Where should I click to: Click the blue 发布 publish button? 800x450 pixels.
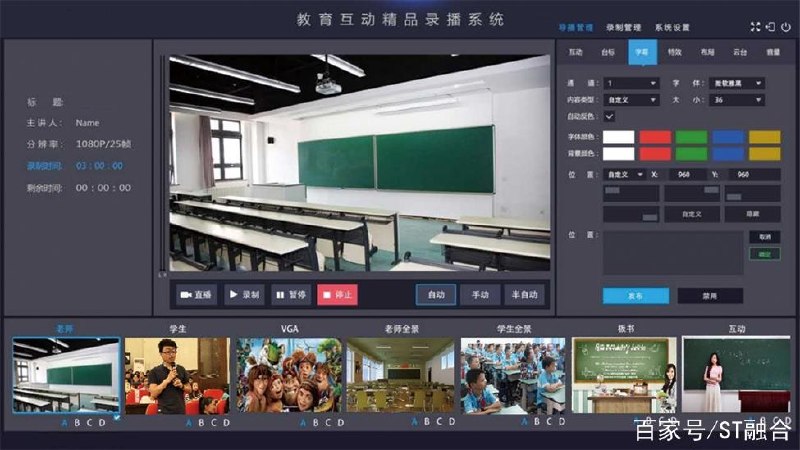636,296
